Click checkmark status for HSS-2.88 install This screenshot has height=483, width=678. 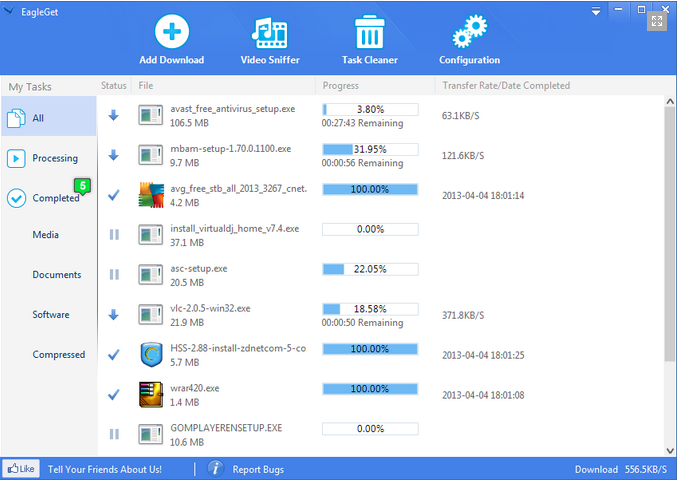pyautogui.click(x=114, y=355)
